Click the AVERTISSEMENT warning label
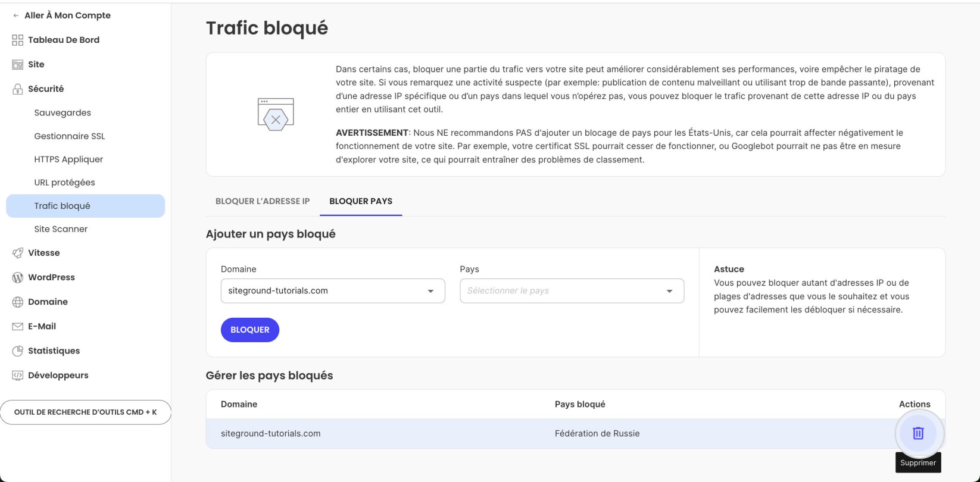Viewport: 980px width, 482px height. 372,133
